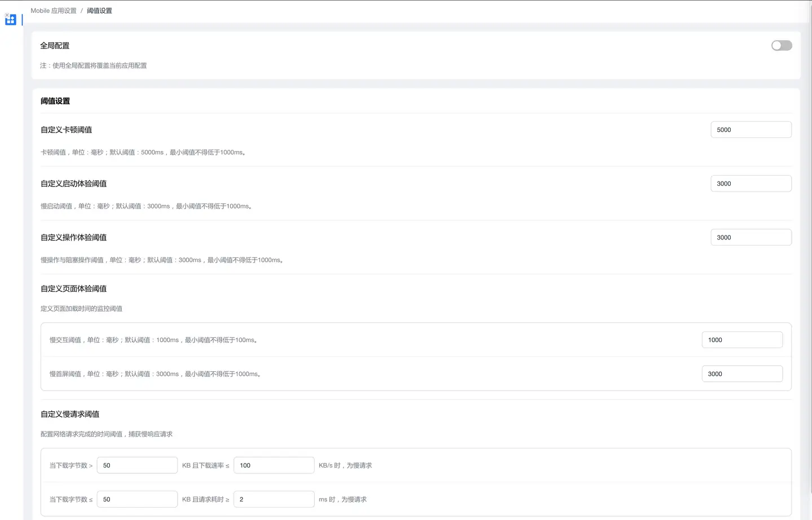Select the 当下载字节数 ≤ input field
812x520 pixels.
coord(137,500)
